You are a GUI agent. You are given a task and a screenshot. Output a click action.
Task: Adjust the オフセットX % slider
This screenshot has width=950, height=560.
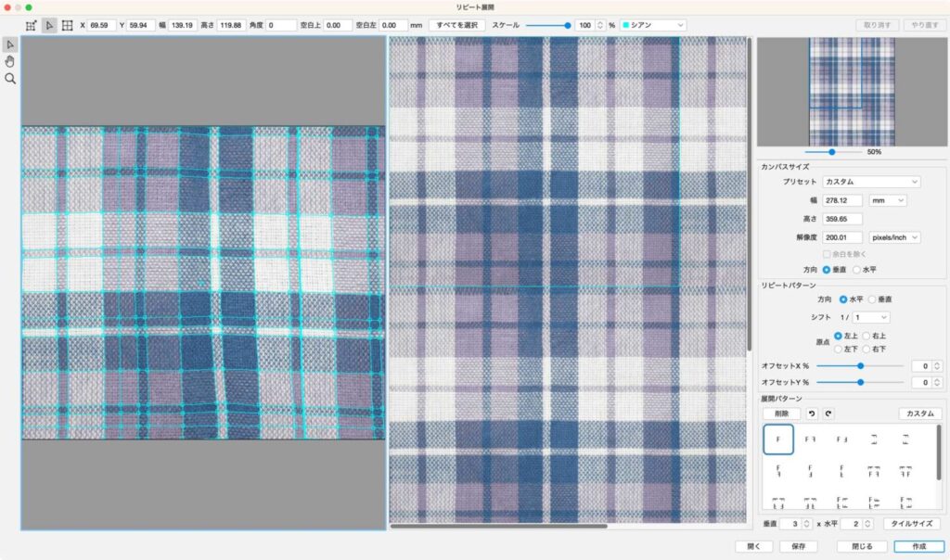860,366
